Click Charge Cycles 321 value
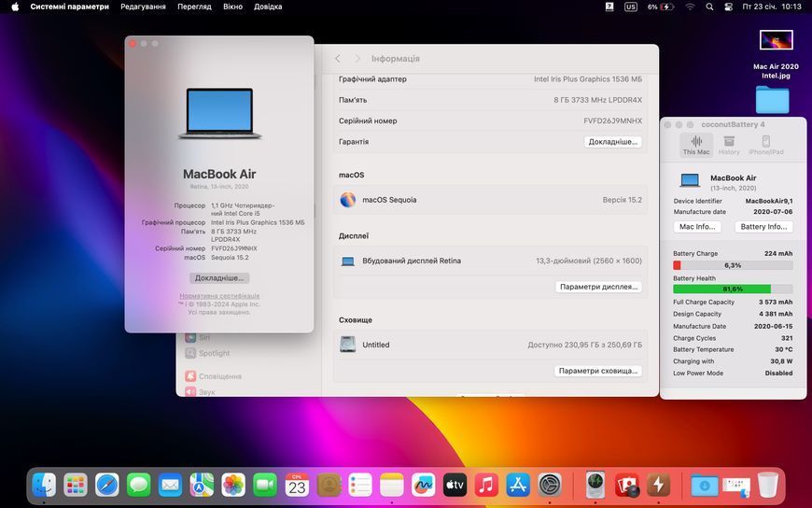This screenshot has height=508, width=812. 787,338
